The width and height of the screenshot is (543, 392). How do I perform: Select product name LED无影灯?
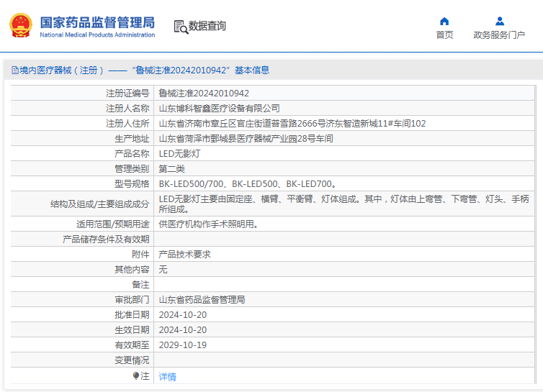point(179,154)
